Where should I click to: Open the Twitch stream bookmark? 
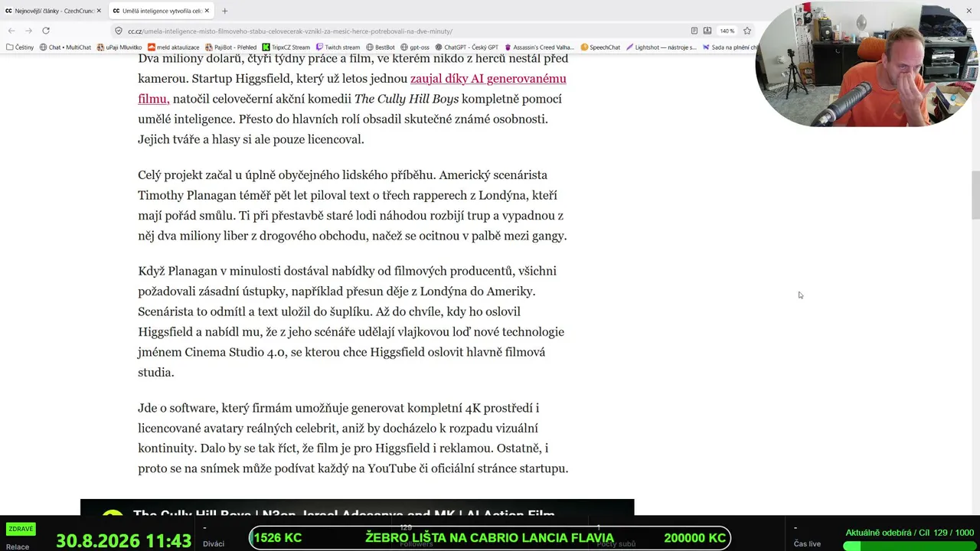click(x=338, y=47)
